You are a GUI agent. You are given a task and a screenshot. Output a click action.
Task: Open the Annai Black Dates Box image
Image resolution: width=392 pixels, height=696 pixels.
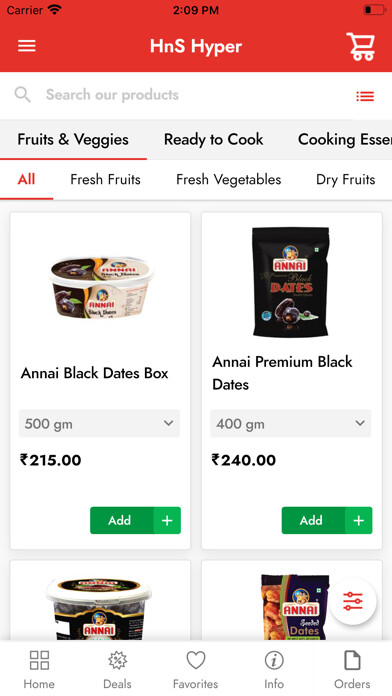click(101, 287)
